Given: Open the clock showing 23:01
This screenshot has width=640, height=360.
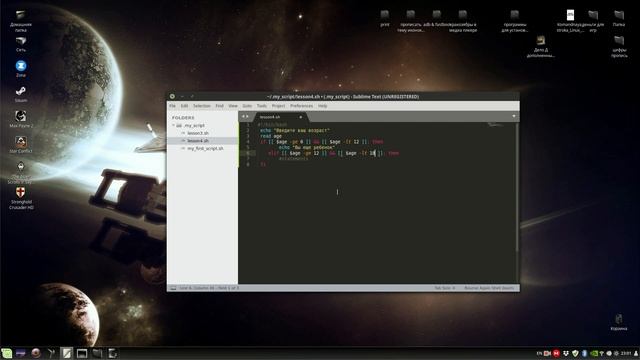Looking at the screenshot, I should [626, 353].
